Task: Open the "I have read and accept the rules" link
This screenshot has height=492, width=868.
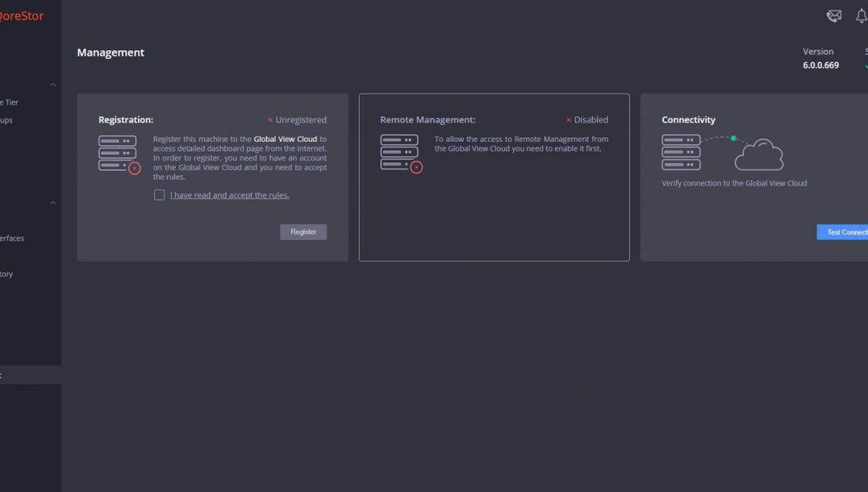Action: [x=229, y=195]
